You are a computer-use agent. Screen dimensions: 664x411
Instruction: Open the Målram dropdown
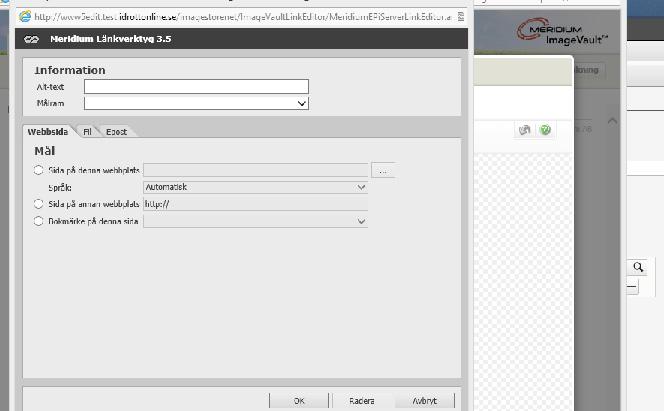tap(196, 103)
